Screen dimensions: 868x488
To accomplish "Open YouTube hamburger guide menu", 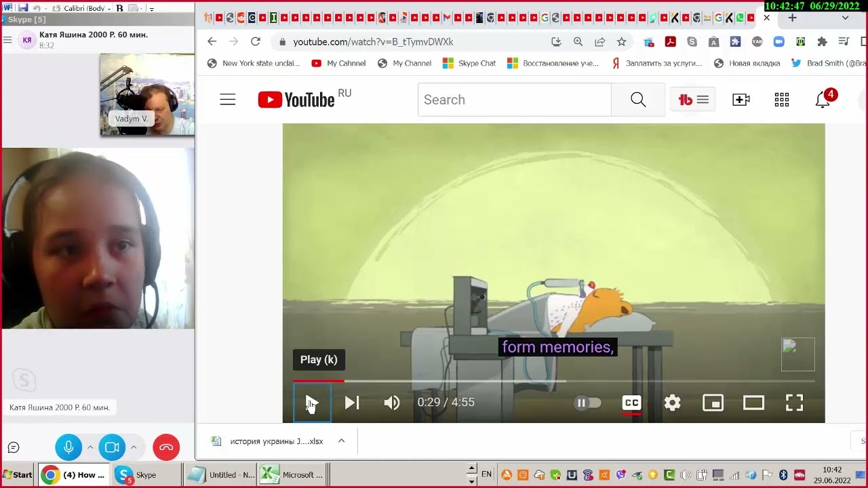I will click(228, 100).
